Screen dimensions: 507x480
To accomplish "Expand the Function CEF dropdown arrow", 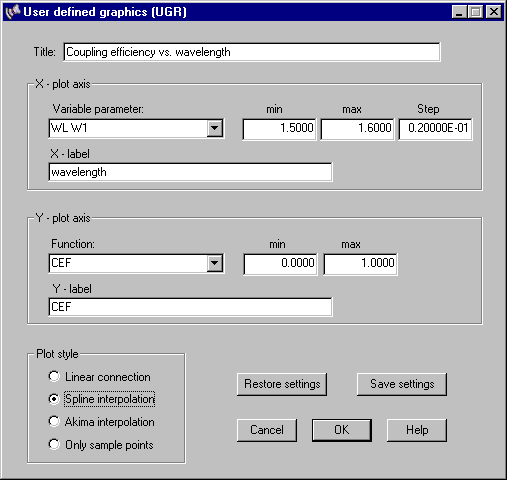I will [215, 263].
